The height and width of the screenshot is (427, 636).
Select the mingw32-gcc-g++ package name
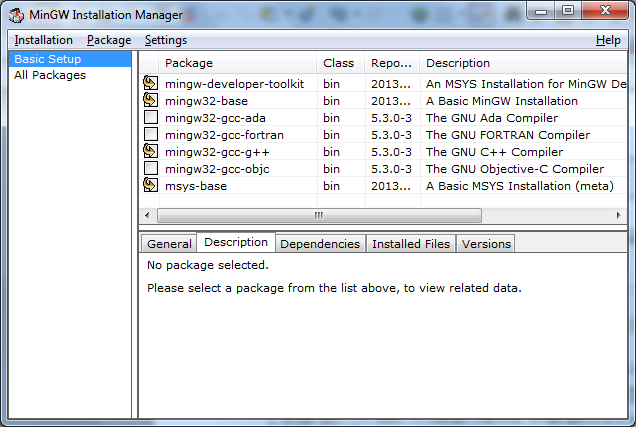coord(217,152)
